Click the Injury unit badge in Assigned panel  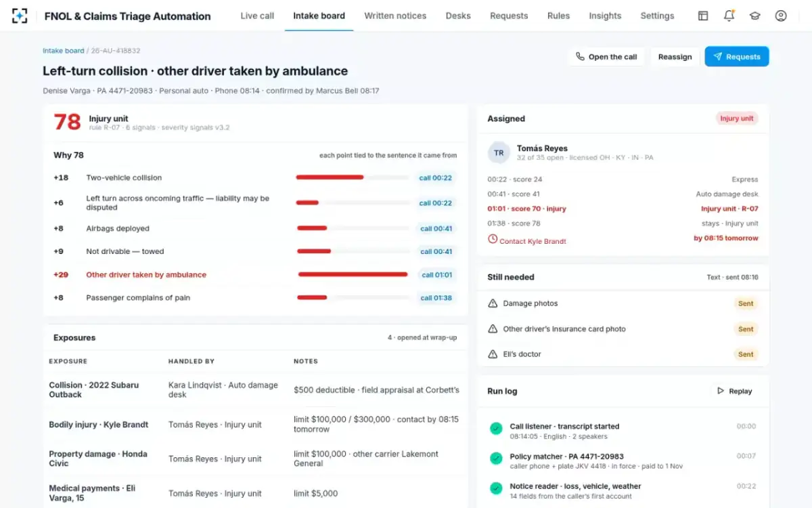pos(737,119)
